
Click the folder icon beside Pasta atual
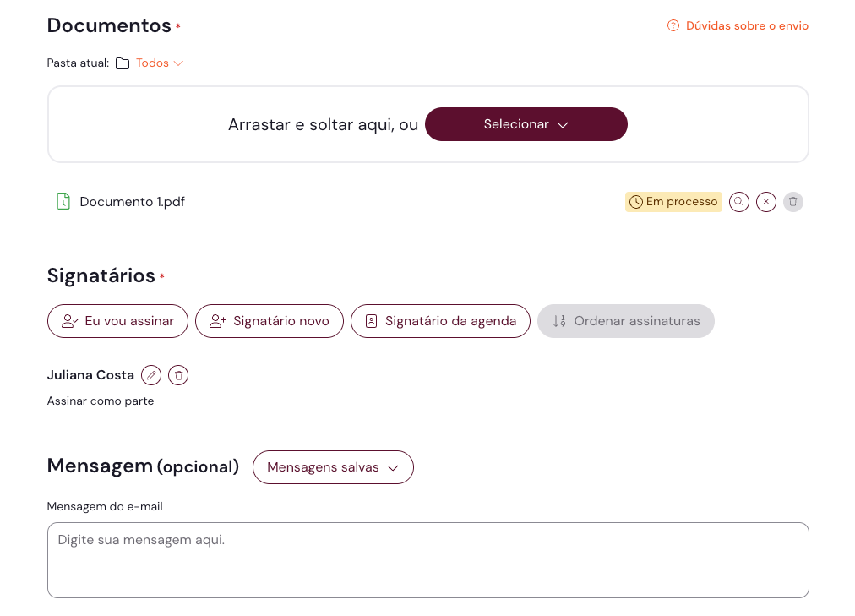click(123, 63)
